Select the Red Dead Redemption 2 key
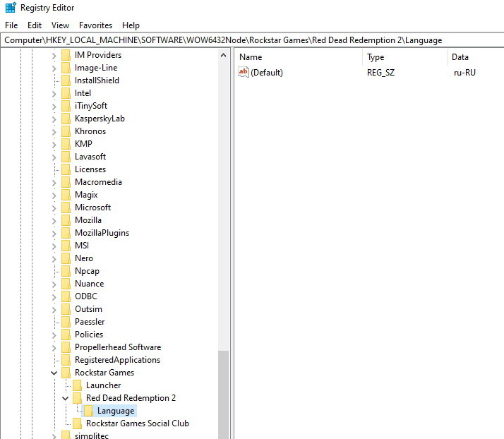 tap(131, 398)
